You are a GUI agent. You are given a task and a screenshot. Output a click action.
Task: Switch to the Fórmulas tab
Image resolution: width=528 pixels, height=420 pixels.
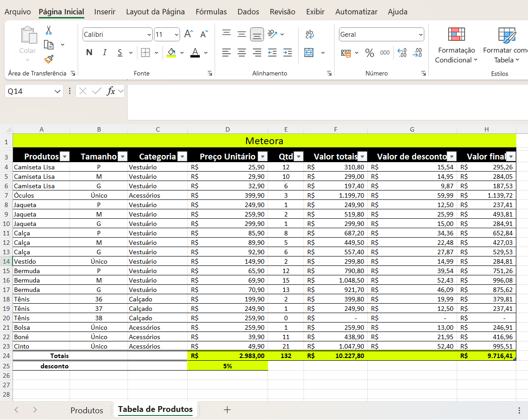tap(211, 12)
